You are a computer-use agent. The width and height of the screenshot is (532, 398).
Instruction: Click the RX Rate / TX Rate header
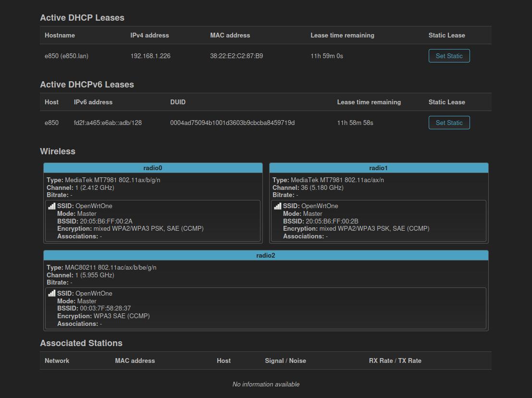[395, 361]
